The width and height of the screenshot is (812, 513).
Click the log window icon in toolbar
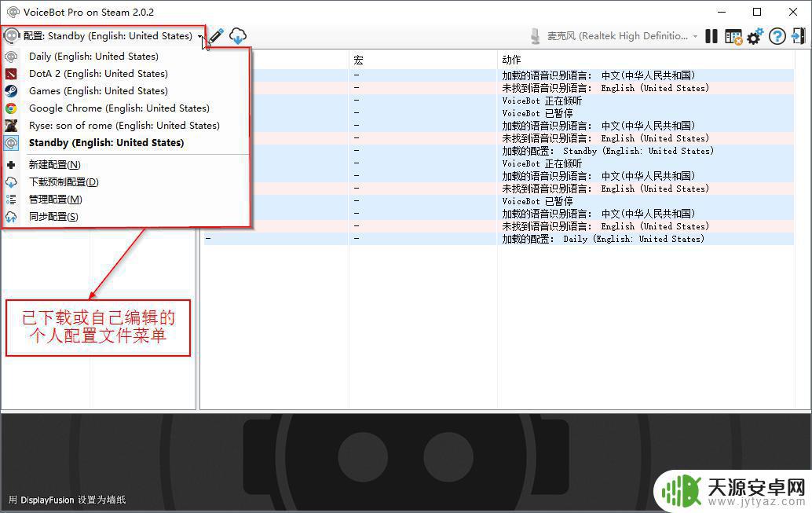pos(733,36)
